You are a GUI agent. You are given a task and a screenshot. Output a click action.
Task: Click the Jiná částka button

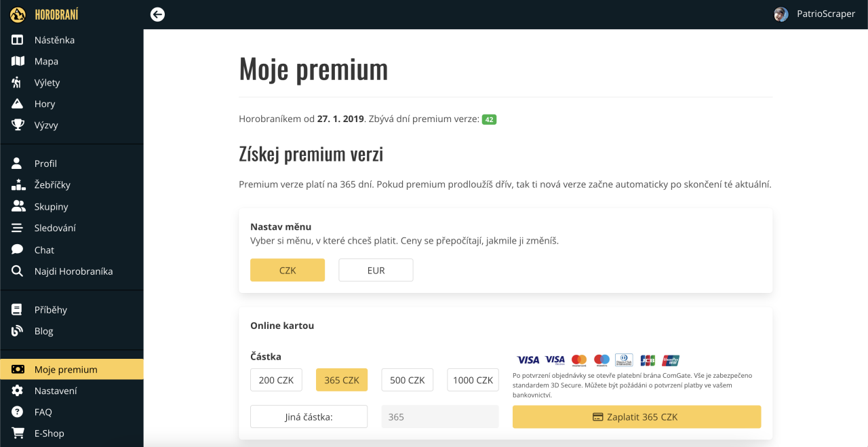pos(309,417)
